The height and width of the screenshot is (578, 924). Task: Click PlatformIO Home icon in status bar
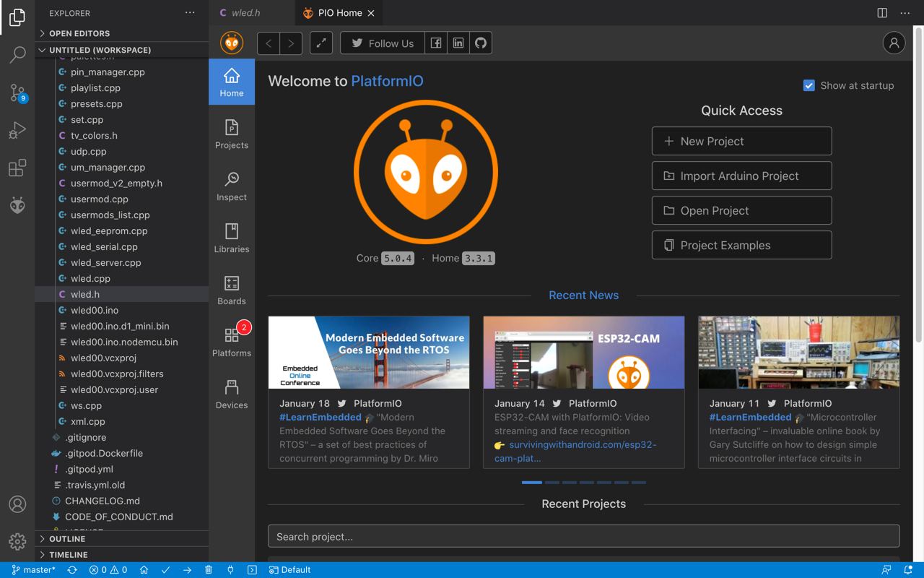click(144, 570)
